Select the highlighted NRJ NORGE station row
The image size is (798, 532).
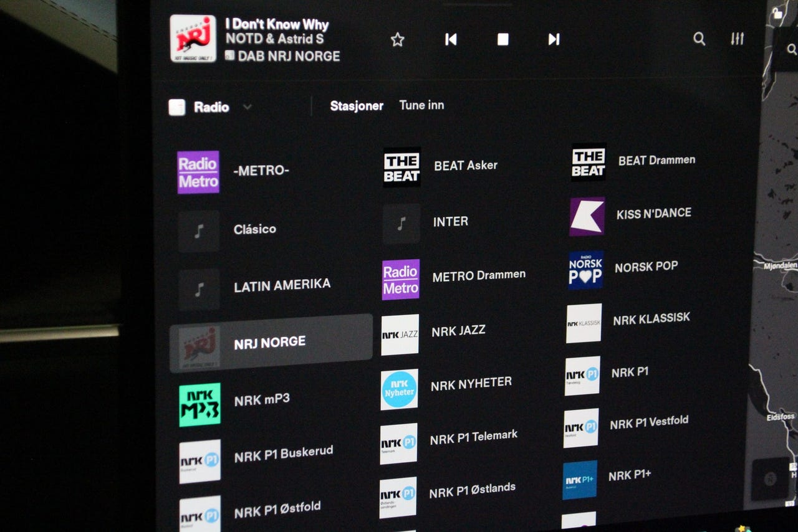click(271, 343)
